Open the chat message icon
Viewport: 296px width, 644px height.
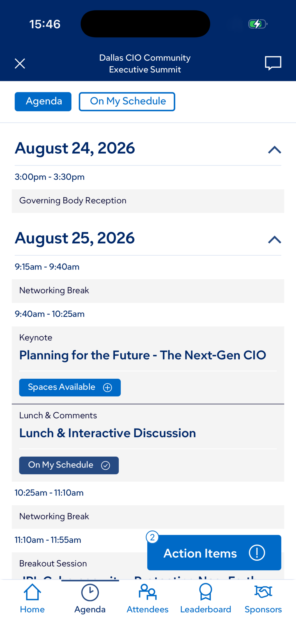[273, 63]
